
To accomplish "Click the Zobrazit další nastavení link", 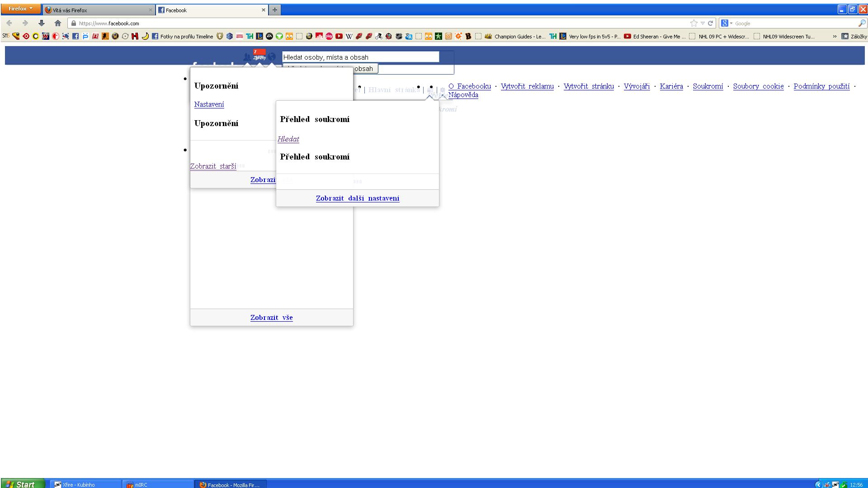I will 357,198.
